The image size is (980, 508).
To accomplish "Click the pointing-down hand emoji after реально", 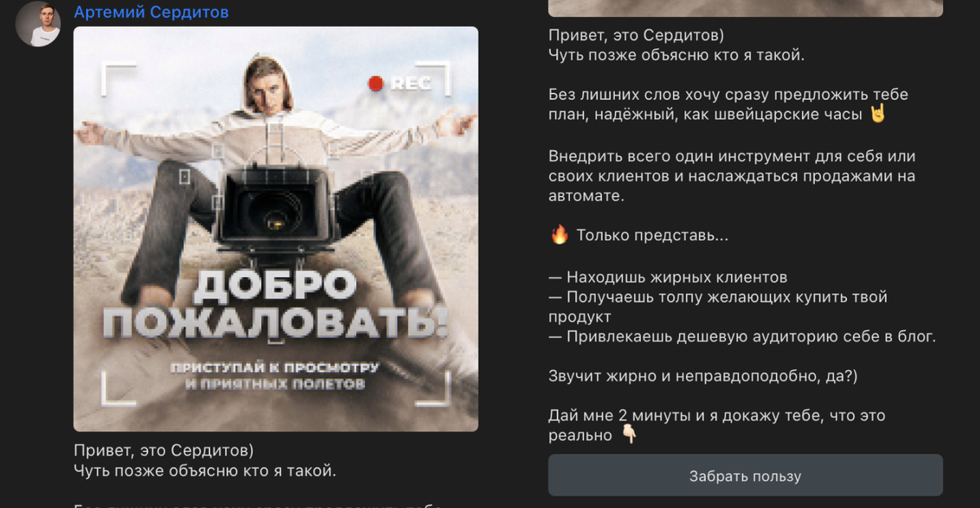I will click(628, 435).
